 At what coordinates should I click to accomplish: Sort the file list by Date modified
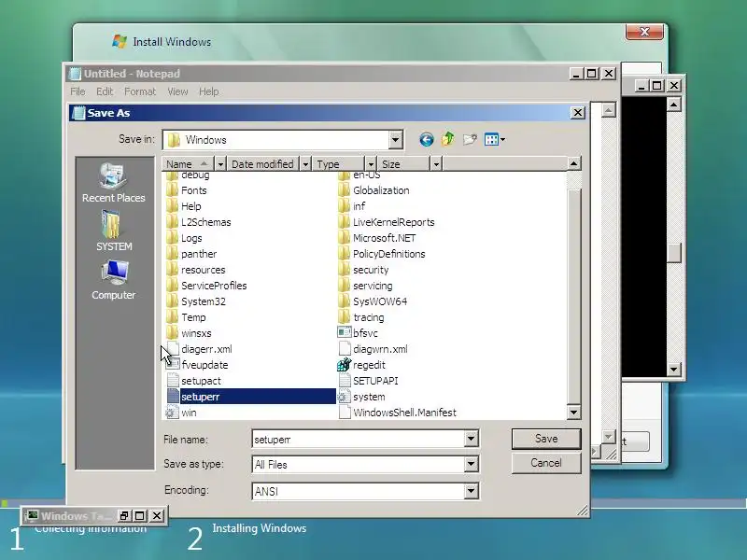263,164
